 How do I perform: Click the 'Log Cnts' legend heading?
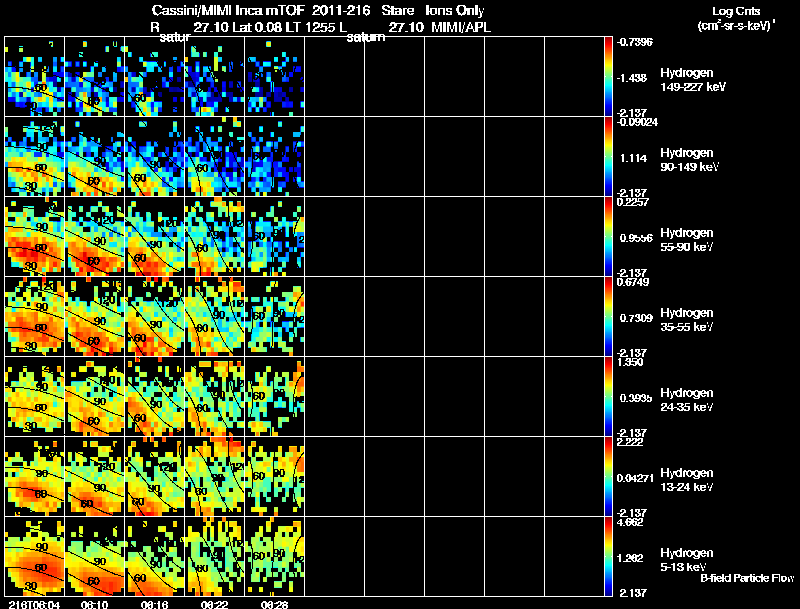coord(736,11)
